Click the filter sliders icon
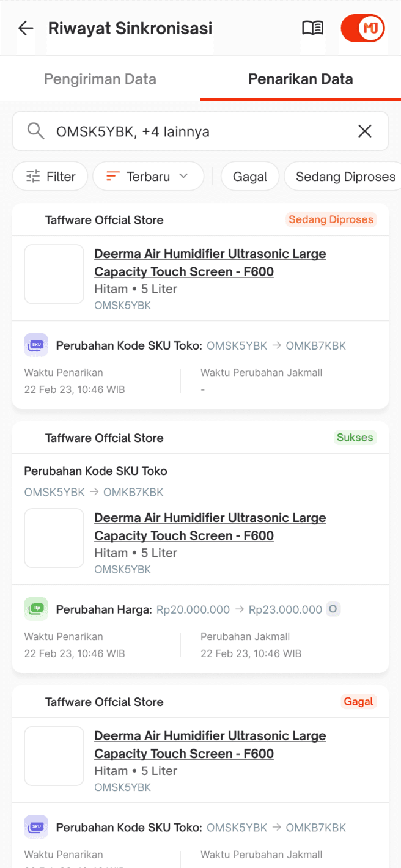The width and height of the screenshot is (401, 868). 33,177
